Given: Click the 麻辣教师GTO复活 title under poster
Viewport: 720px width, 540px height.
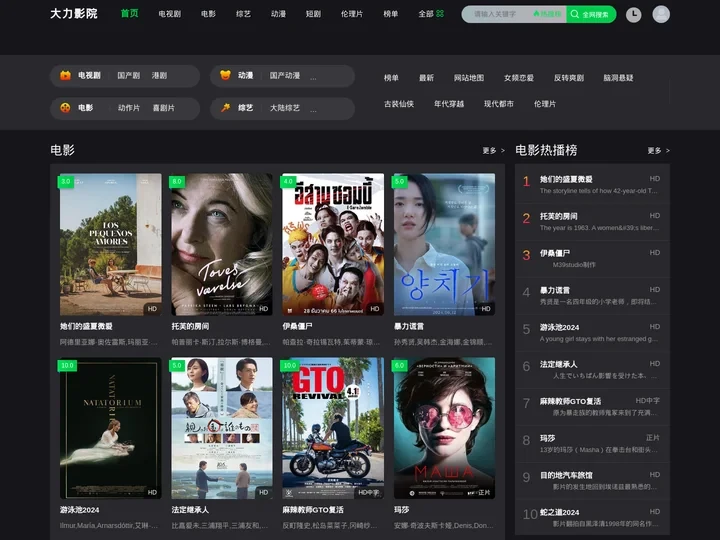Looking at the screenshot, I should point(313,510).
